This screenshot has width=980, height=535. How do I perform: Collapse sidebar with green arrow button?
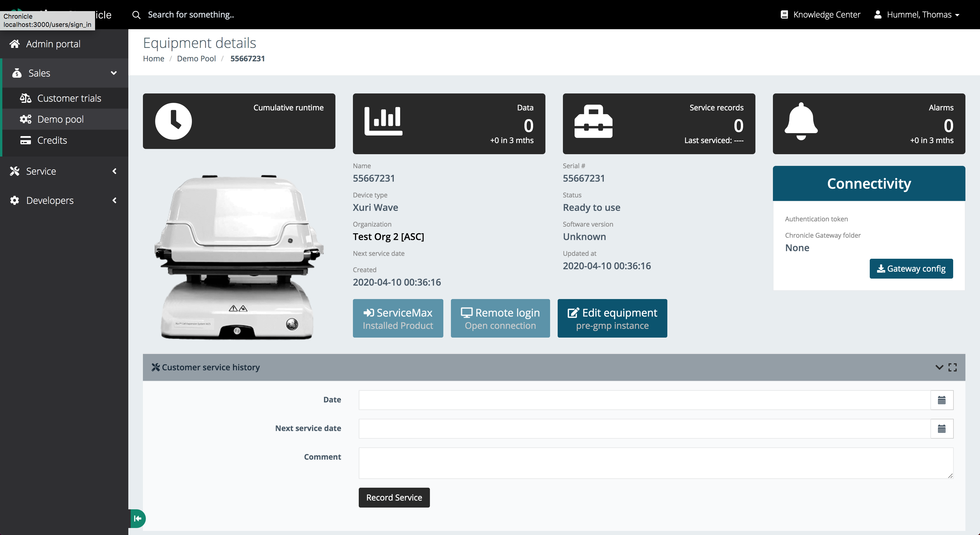pyautogui.click(x=138, y=518)
